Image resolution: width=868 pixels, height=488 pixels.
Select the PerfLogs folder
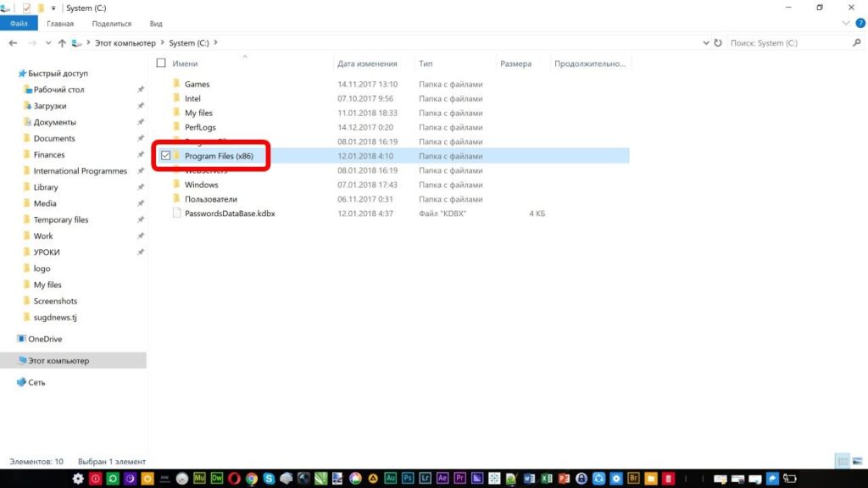click(x=200, y=127)
